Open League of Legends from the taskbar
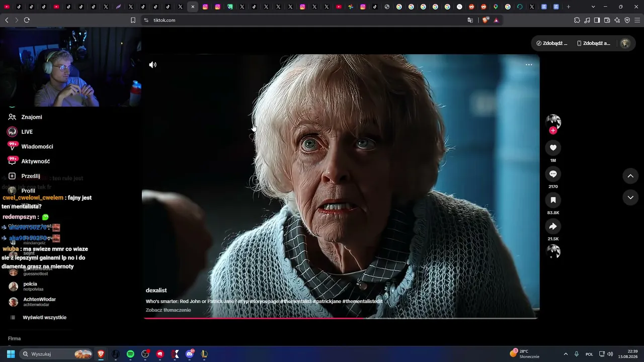The image size is (644, 362). point(204,354)
